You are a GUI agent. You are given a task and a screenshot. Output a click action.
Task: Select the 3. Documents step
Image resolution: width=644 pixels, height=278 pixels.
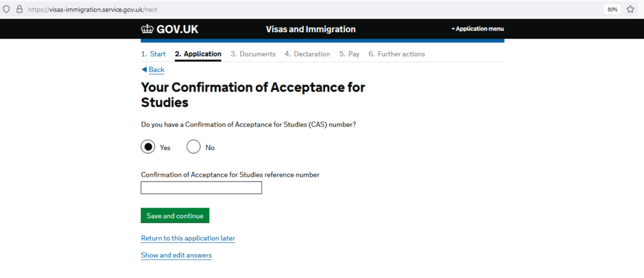[x=253, y=54]
